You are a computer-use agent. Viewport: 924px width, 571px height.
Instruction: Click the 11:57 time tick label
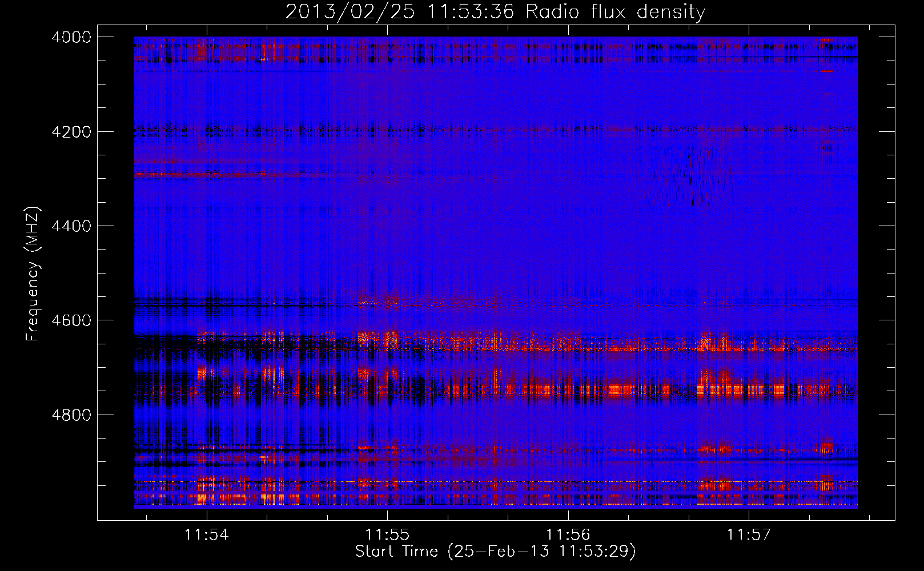tap(749, 534)
